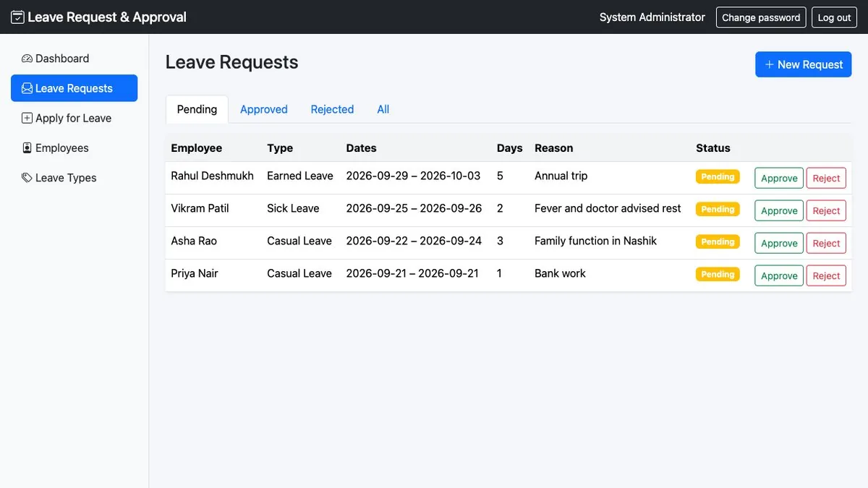Click the Change password button

click(761, 17)
